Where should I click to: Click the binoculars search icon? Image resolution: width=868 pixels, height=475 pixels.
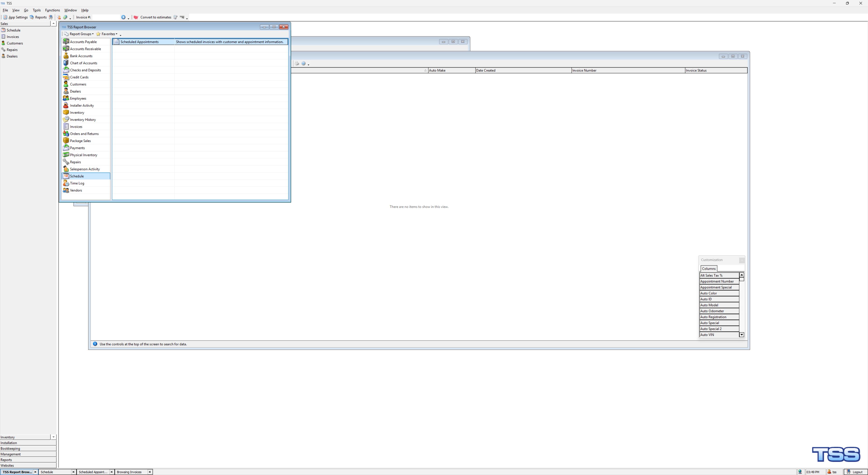(51, 17)
